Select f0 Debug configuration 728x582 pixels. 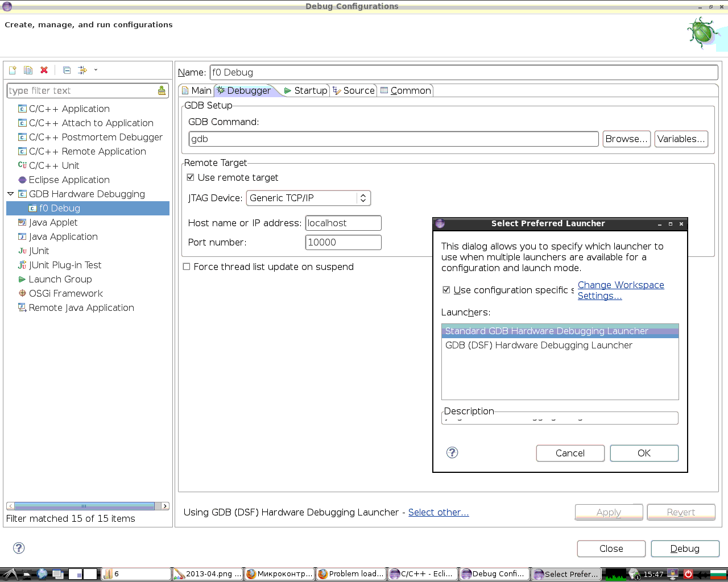88,208
